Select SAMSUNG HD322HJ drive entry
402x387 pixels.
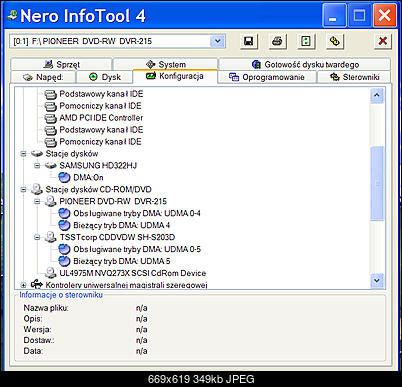point(98,165)
